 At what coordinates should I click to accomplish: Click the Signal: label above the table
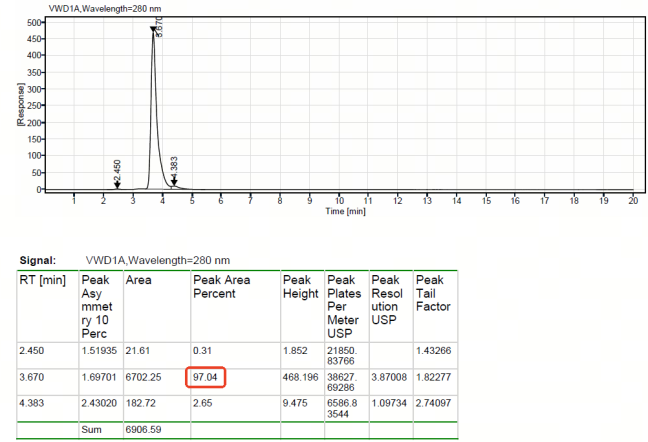[x=38, y=261]
